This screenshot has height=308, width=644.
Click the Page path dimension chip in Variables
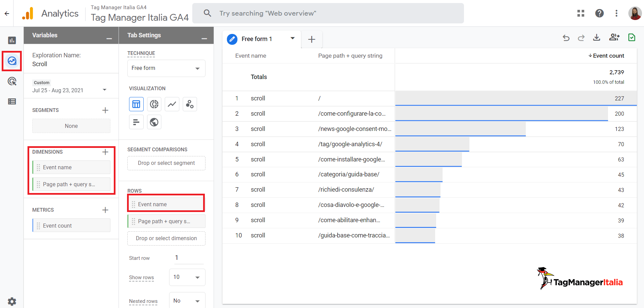[x=71, y=184]
